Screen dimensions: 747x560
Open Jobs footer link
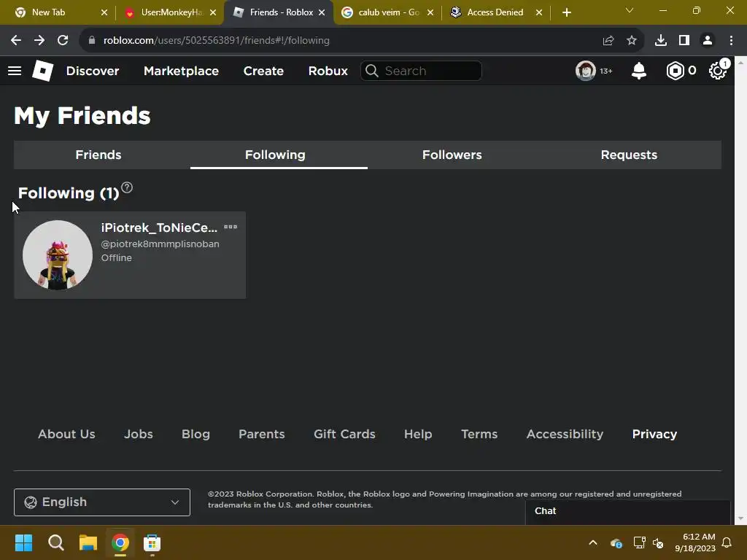pos(138,434)
